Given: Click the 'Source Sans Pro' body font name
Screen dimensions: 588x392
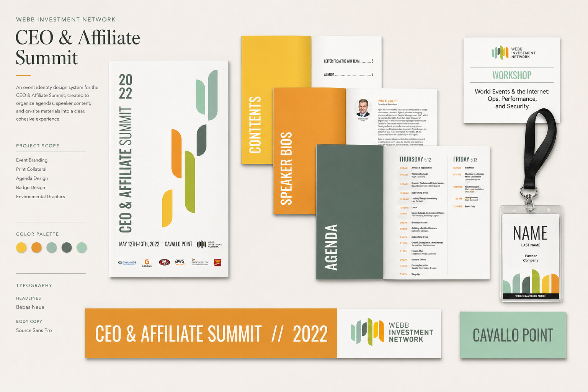Looking at the screenshot, I should 34,330.
